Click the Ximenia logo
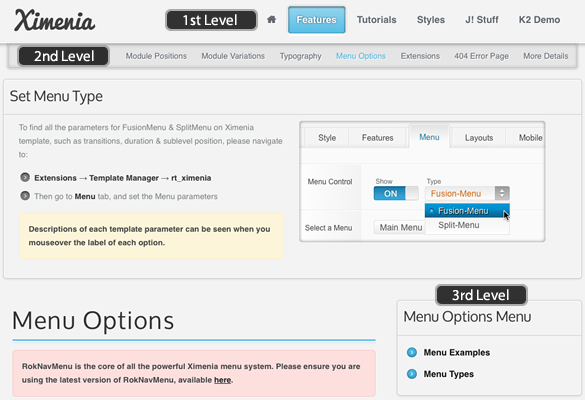Viewport: 585px width, 400px height. coord(54,21)
